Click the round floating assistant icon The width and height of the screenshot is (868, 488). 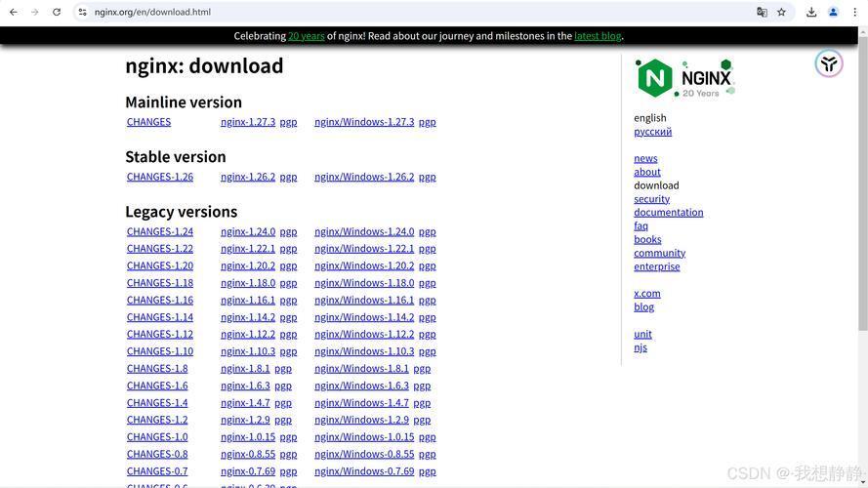(x=829, y=63)
